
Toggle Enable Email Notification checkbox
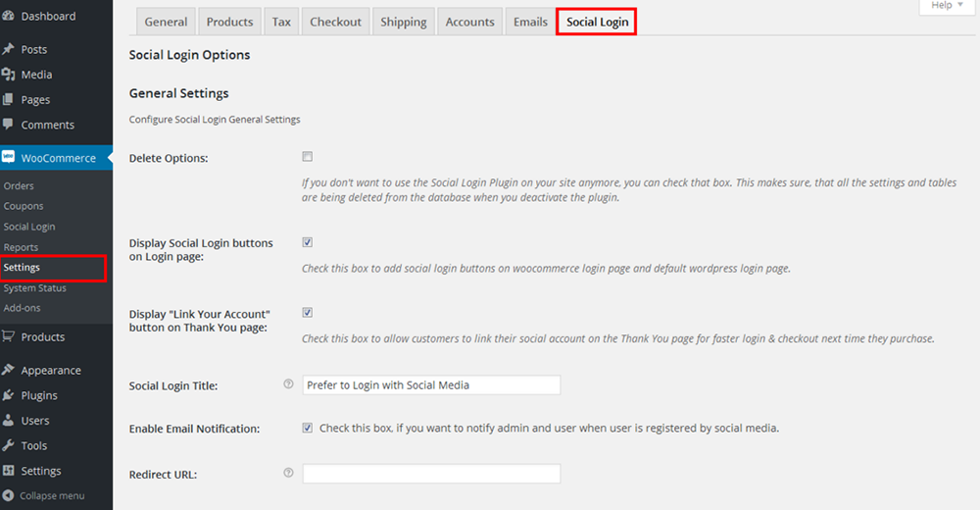click(x=308, y=428)
